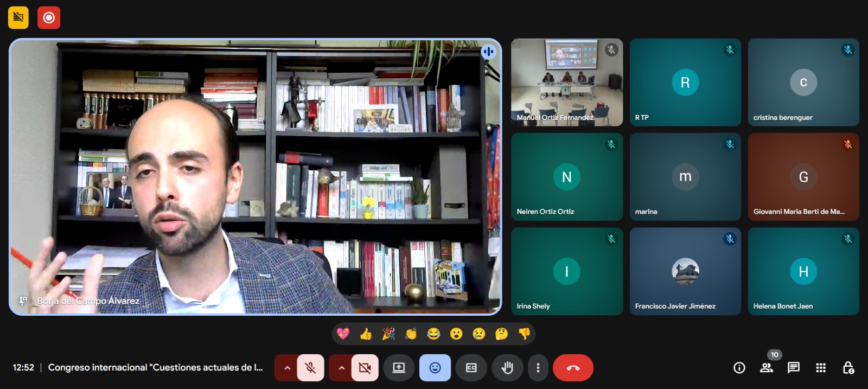
Task: Turn on the disabled camera button
Action: pyautogui.click(x=365, y=368)
